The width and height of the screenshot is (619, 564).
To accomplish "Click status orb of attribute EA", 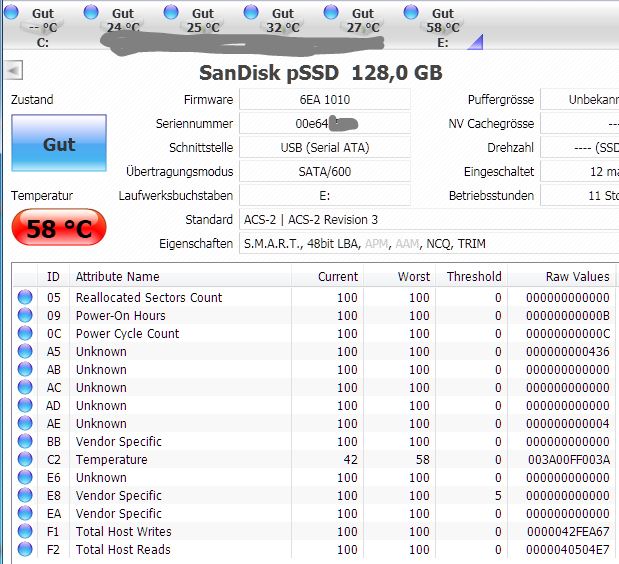I will click(25, 513).
